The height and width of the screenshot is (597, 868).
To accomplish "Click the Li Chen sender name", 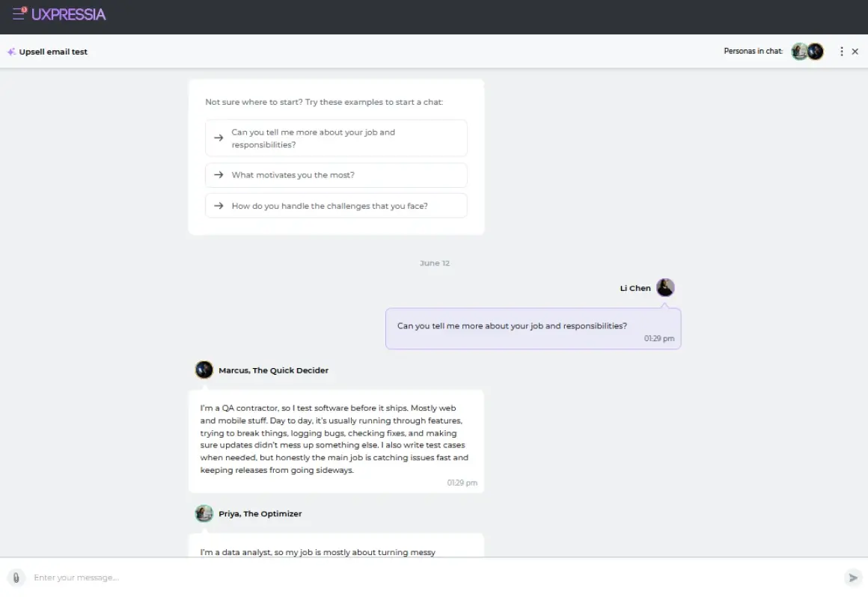I will (x=635, y=288).
